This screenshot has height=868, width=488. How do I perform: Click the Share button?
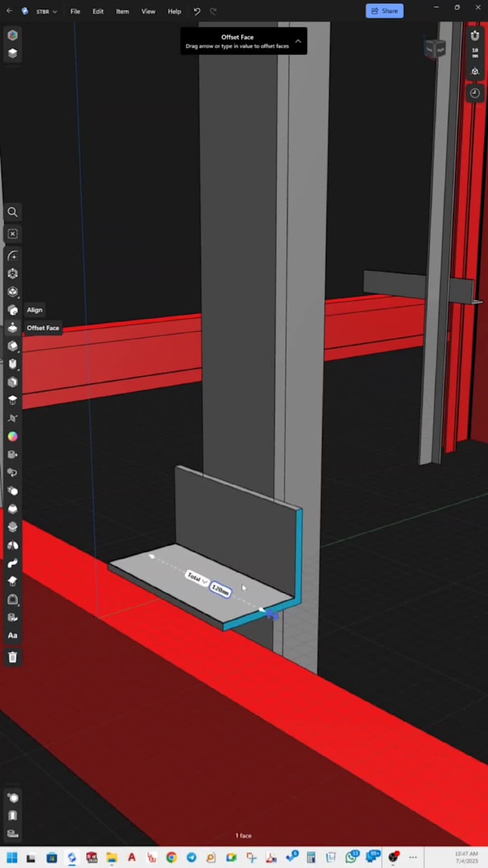[385, 11]
